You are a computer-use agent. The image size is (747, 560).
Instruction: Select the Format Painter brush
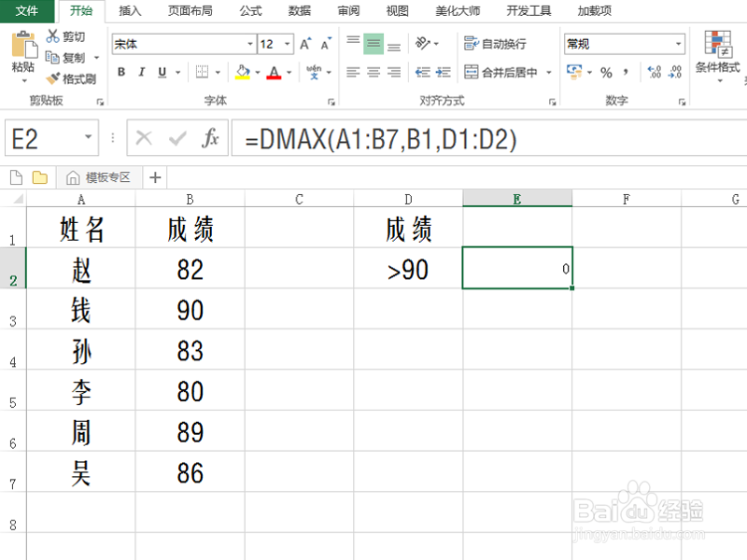(53, 78)
